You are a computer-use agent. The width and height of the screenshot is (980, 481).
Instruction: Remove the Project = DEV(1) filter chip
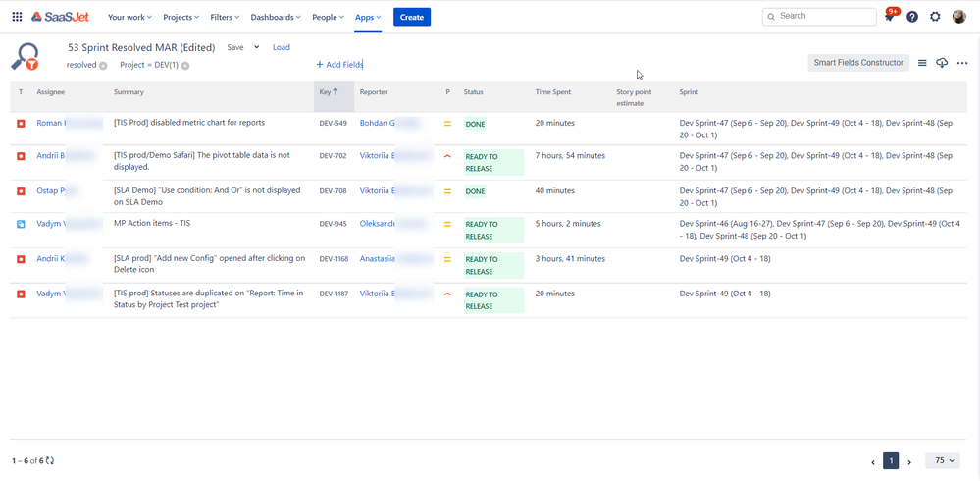click(185, 65)
